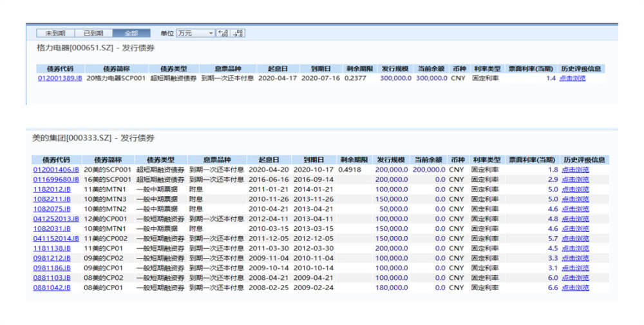Click remaining term value 0.2377
This screenshot has height=325, width=644.
click(x=355, y=78)
